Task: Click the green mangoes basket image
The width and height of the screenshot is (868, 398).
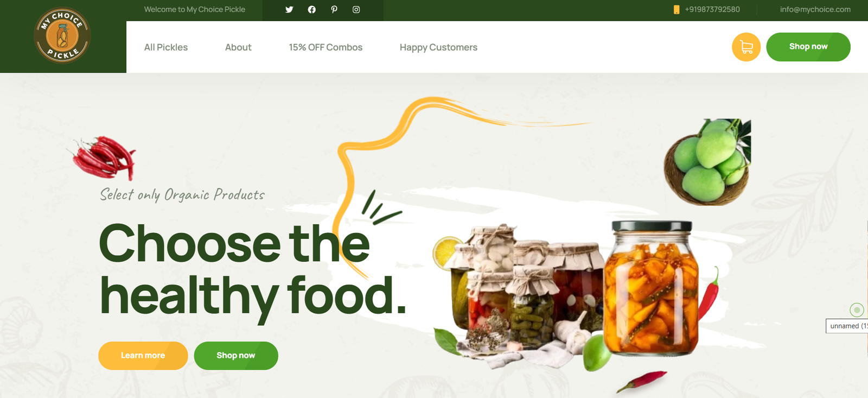Action: [x=707, y=162]
